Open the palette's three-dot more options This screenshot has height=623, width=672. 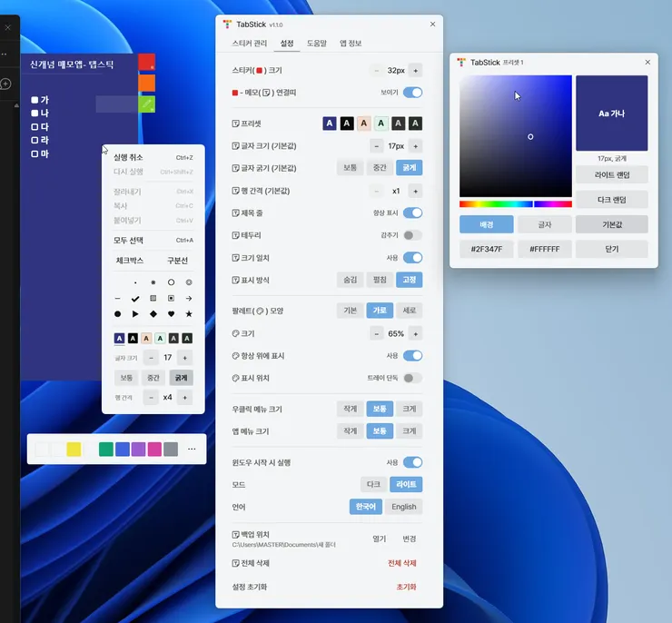pyautogui.click(x=192, y=449)
